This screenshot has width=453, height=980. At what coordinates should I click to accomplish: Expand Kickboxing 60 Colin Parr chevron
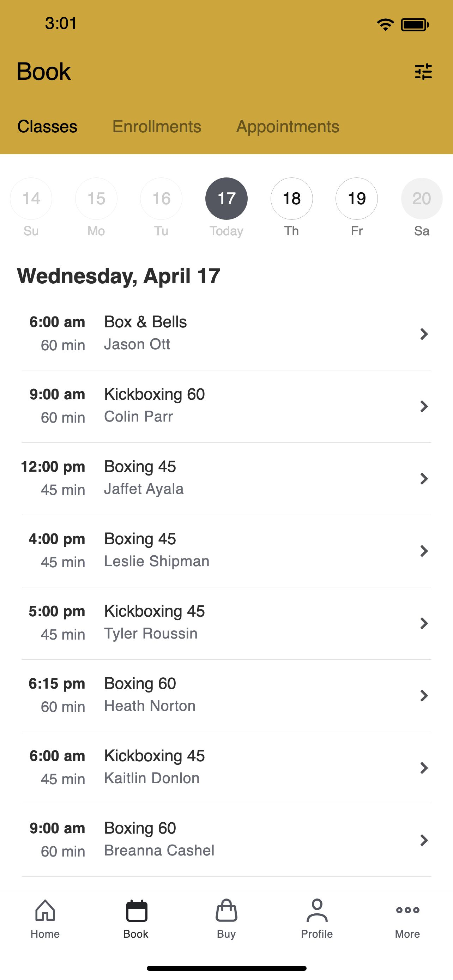point(424,406)
